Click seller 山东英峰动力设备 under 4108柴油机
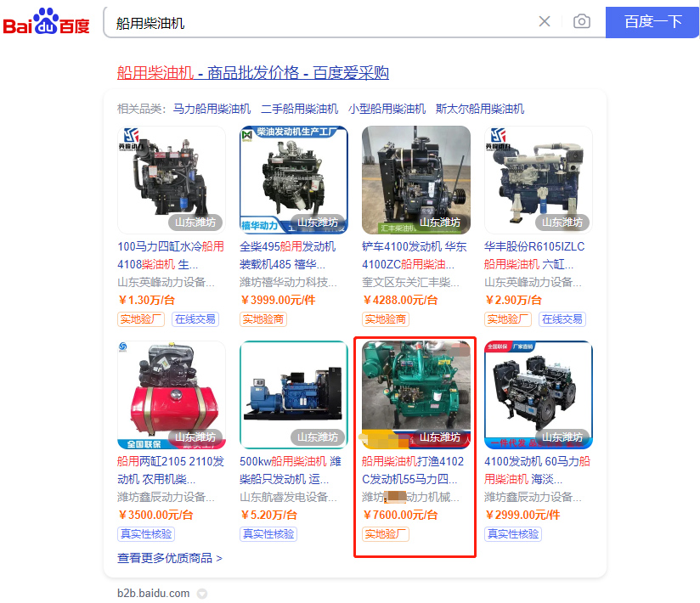Image resolution: width=700 pixels, height=603 pixels. pos(166,282)
